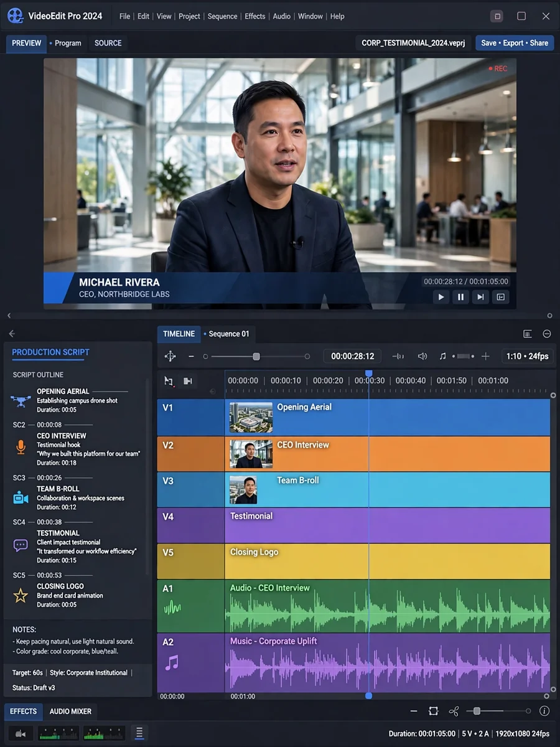Open the PRODUCTION SCRIPT panel tab
The image size is (560, 747).
pyautogui.click(x=50, y=352)
